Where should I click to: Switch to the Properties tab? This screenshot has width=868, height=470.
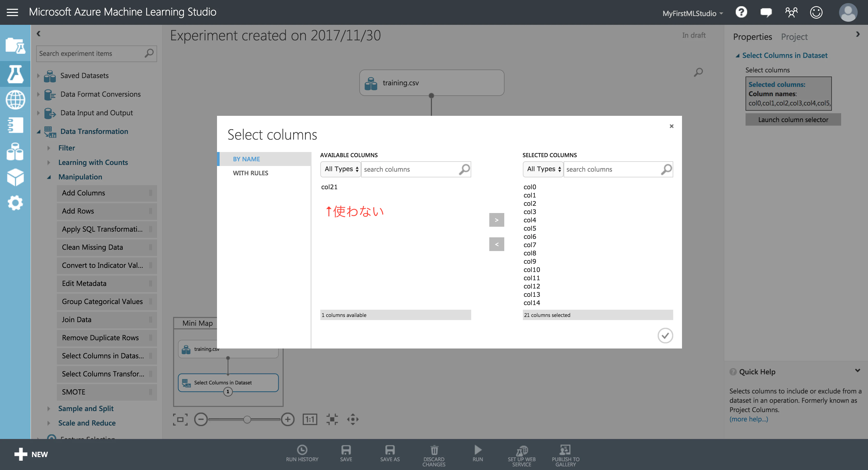point(753,37)
